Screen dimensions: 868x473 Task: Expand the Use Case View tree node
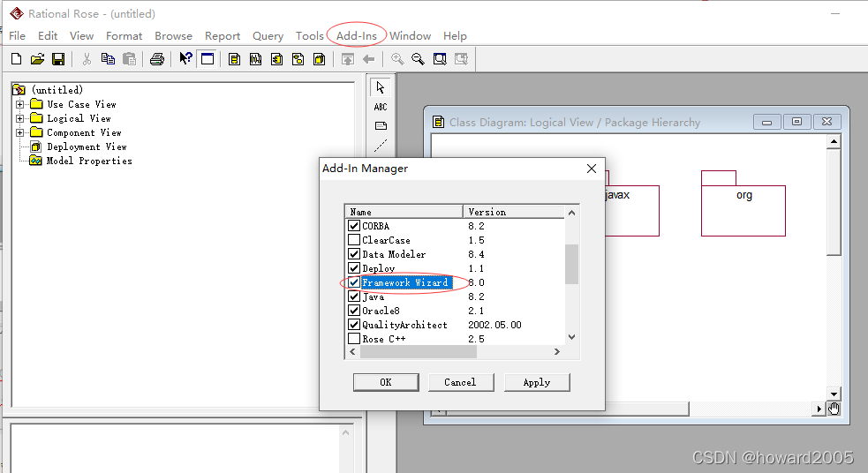pyautogui.click(x=20, y=104)
